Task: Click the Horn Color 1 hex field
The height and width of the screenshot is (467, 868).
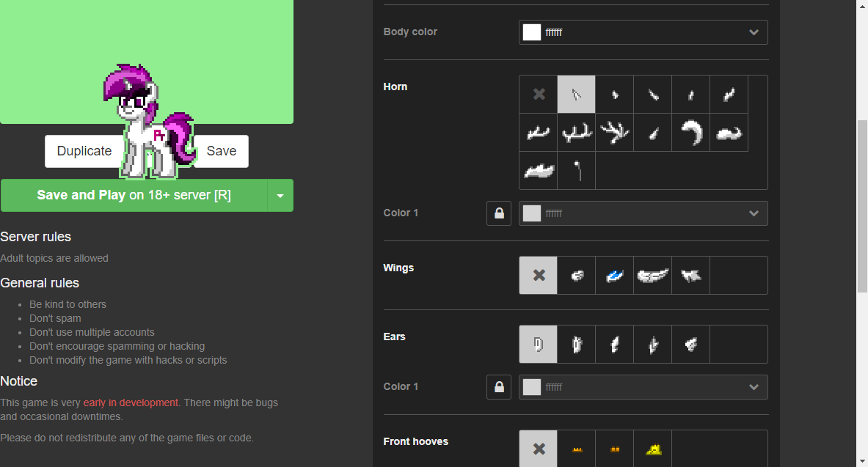Action: pyautogui.click(x=642, y=213)
